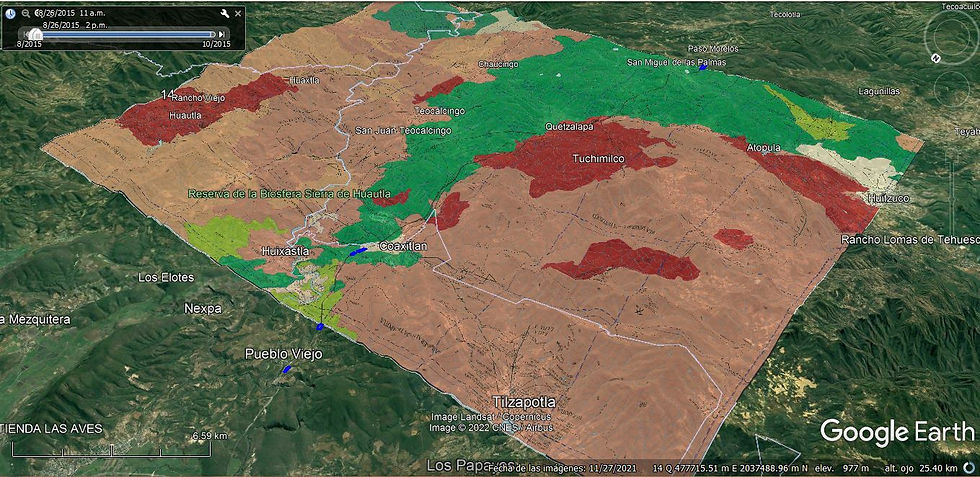This screenshot has height=477, width=980.
Task: Click the Tilzapotla place label
Action: pyautogui.click(x=524, y=402)
